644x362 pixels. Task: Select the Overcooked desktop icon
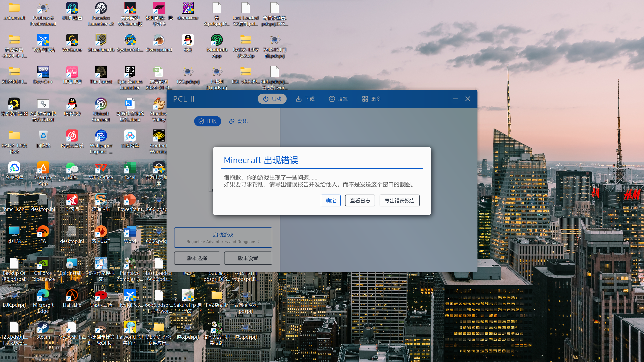pos(159,43)
